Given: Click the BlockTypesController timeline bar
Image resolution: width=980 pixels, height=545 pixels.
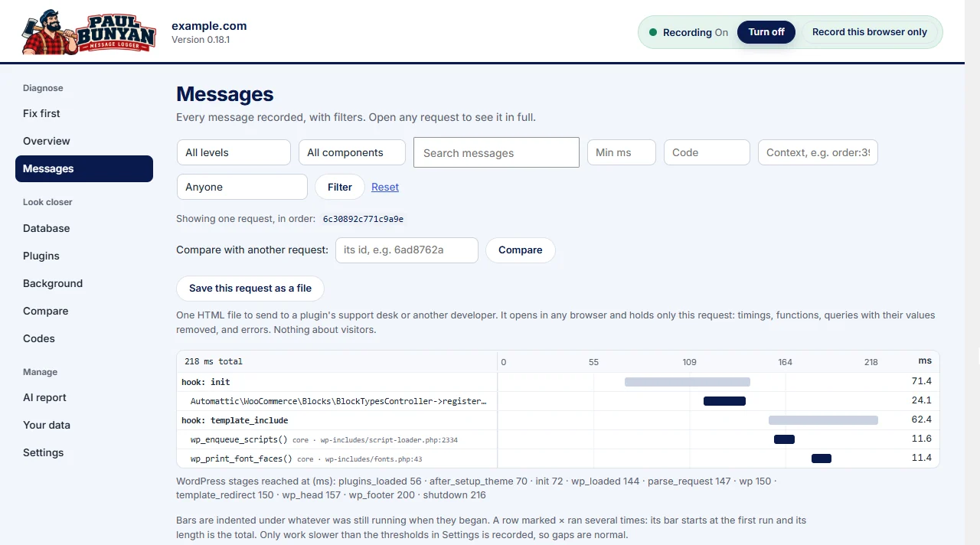Looking at the screenshot, I should coord(724,401).
